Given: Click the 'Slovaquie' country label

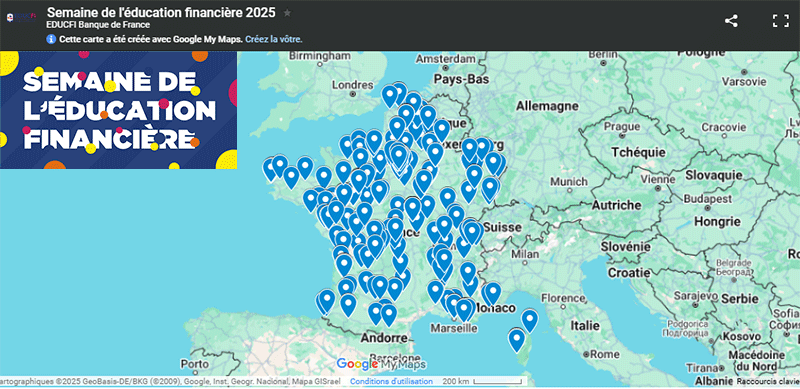Looking at the screenshot, I should tap(714, 175).
